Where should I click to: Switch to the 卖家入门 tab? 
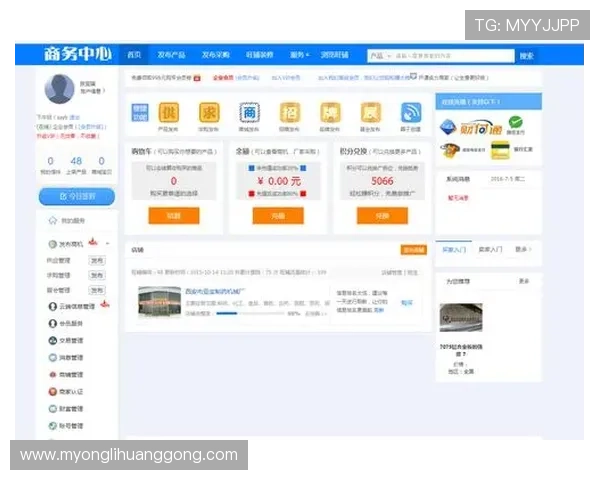coord(490,249)
